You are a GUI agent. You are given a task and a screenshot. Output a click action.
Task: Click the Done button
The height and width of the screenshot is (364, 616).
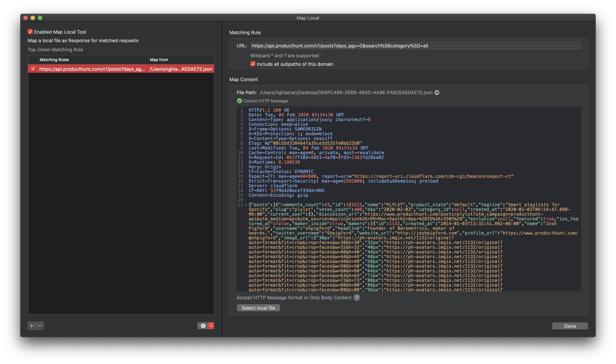(570, 326)
